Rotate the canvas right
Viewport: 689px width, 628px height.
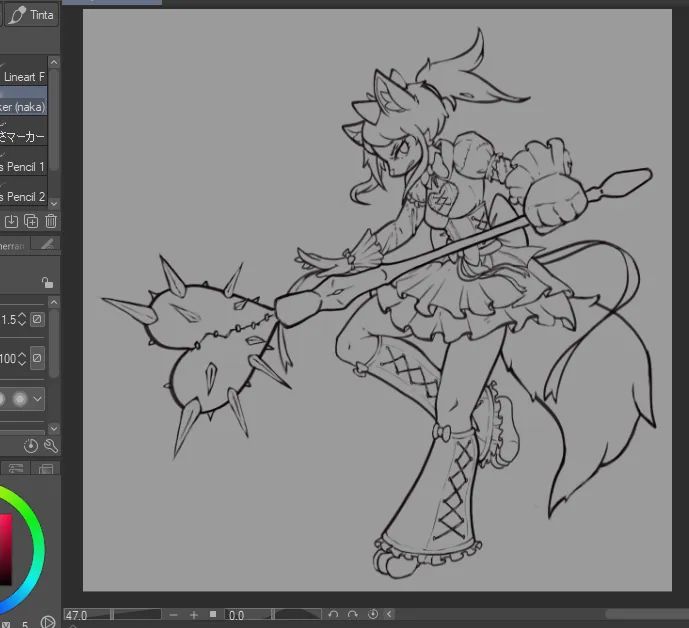(x=352, y=614)
